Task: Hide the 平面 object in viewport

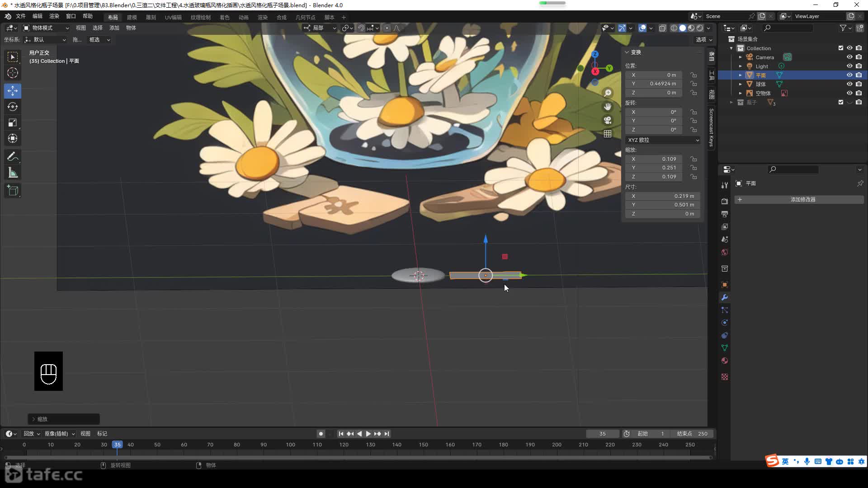Action: [849, 75]
